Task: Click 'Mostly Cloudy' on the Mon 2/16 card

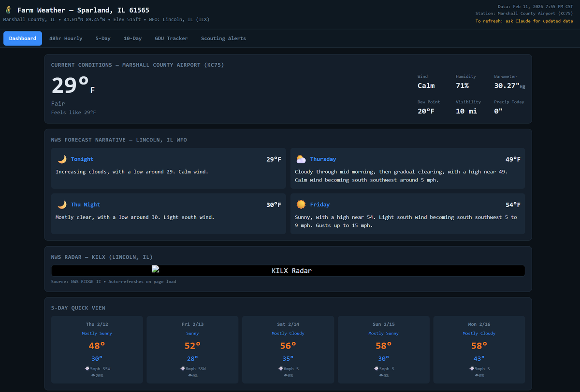Action: click(x=479, y=334)
